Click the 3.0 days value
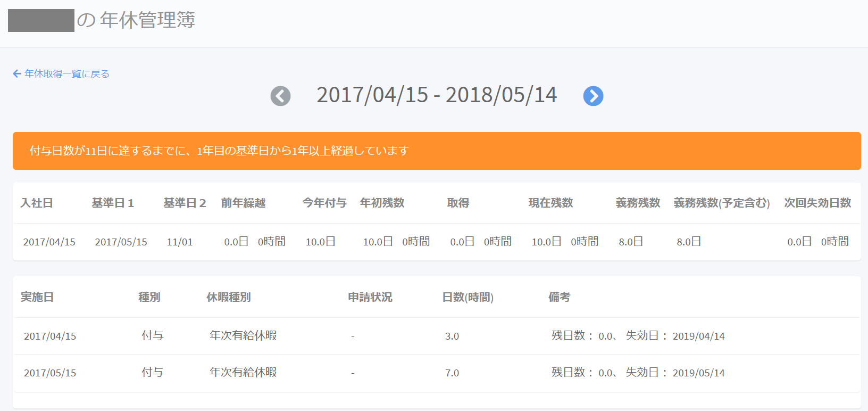 pos(452,336)
